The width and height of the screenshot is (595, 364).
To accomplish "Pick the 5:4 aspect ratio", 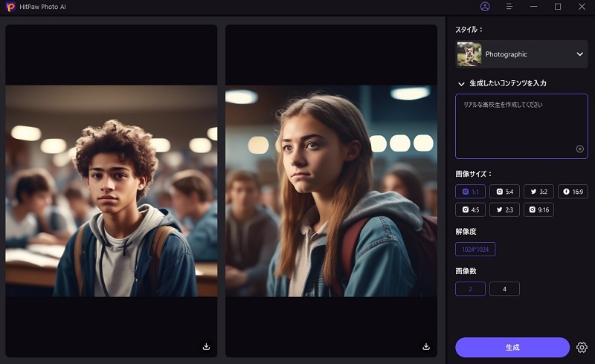I will (504, 192).
